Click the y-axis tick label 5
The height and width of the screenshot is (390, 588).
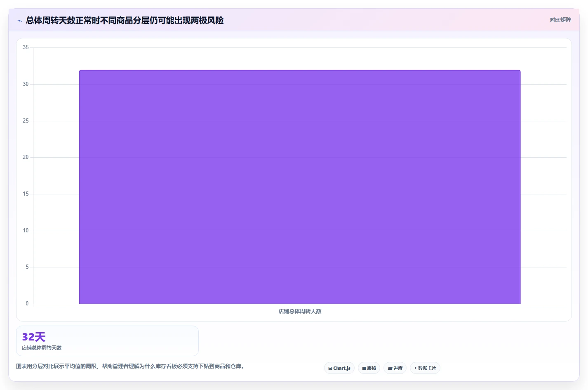pyautogui.click(x=27, y=267)
